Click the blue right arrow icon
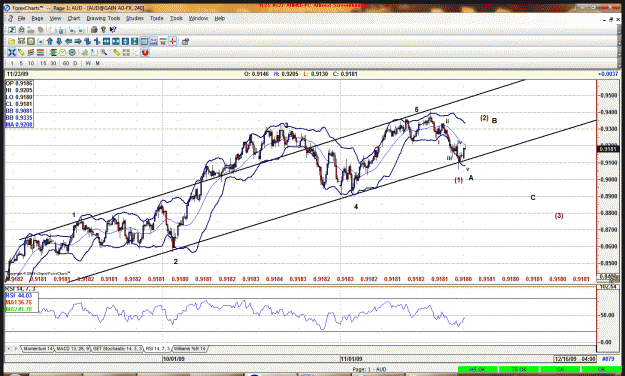 point(78,41)
